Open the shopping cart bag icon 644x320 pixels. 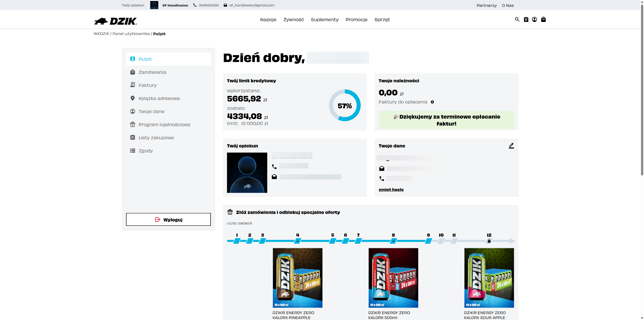[x=543, y=19]
